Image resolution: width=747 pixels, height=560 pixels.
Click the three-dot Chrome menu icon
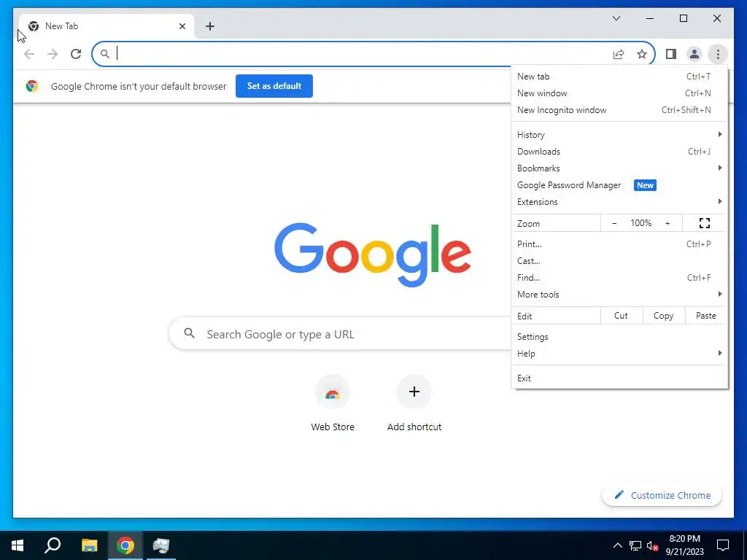pos(718,54)
